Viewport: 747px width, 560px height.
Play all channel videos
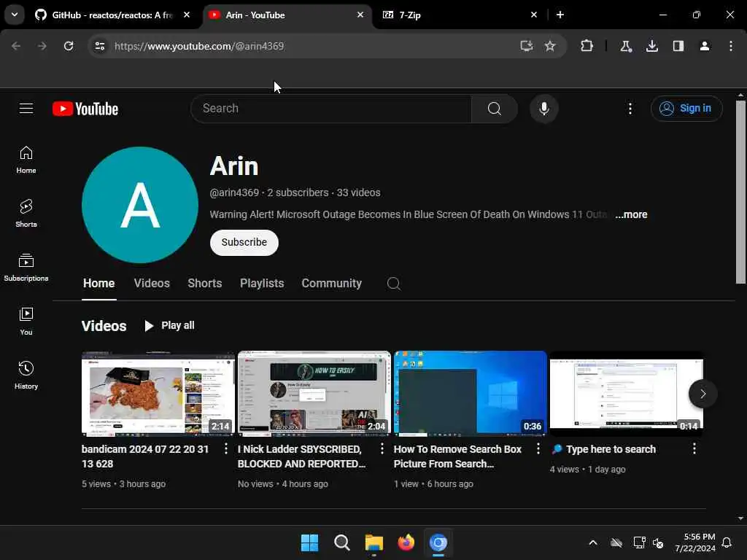tap(169, 326)
